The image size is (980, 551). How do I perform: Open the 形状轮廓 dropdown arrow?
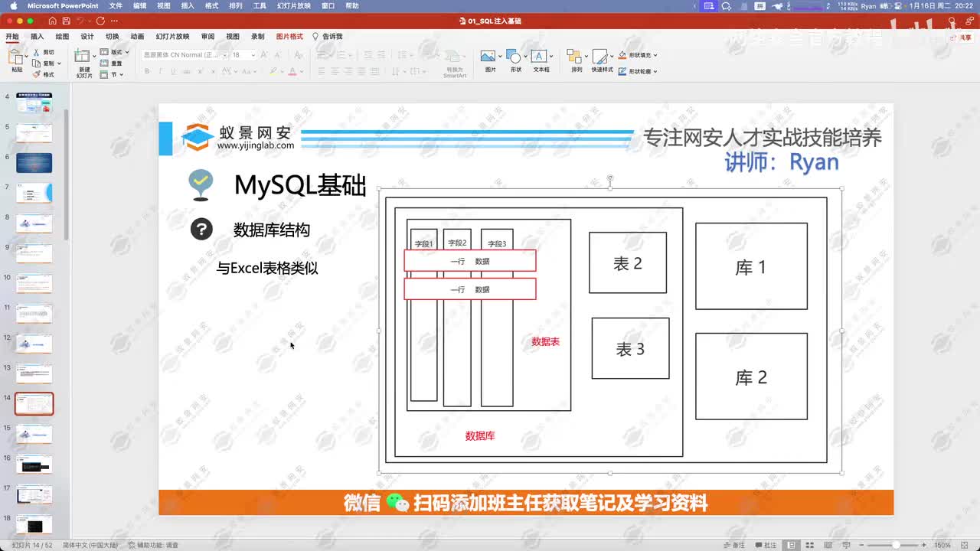pos(655,71)
